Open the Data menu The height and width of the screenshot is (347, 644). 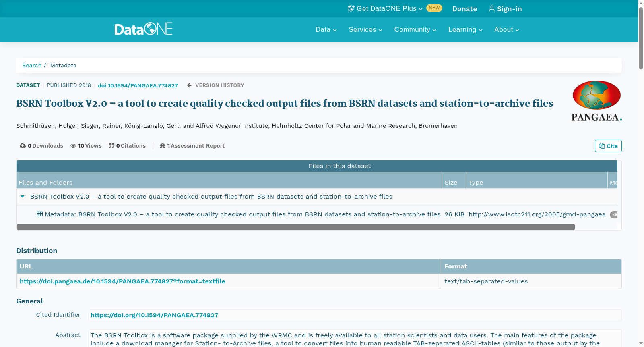pyautogui.click(x=326, y=29)
